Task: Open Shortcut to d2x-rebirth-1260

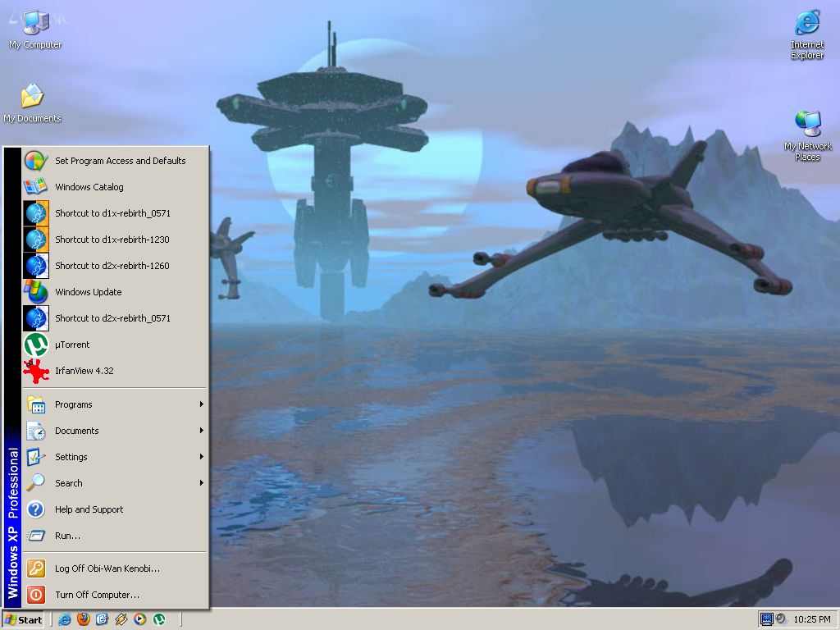Action: pyautogui.click(x=112, y=266)
